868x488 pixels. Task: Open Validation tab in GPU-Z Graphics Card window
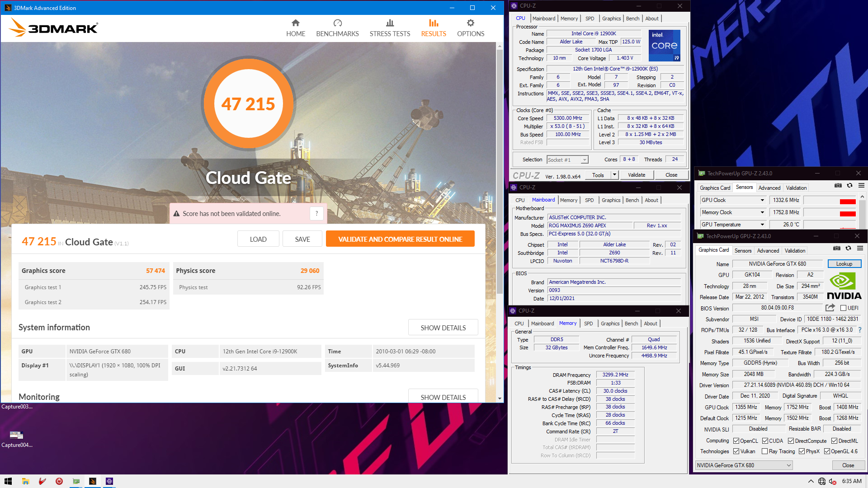pyautogui.click(x=795, y=251)
